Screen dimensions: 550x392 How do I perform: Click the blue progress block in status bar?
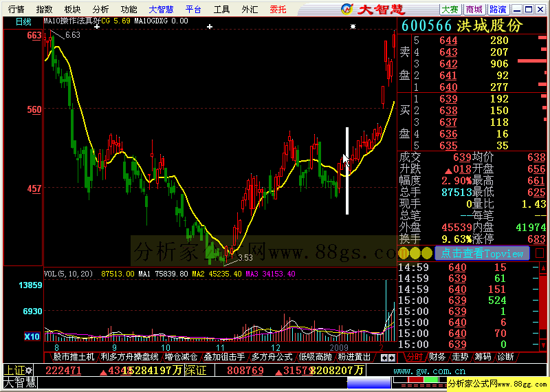(368, 382)
